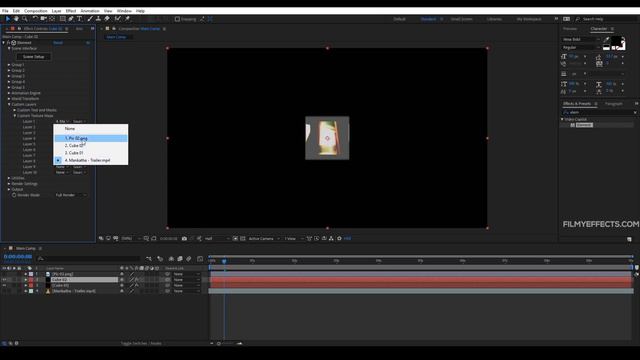Select the Puppet Pin tool
Viewport: 640px width, 360px height.
click(127, 19)
